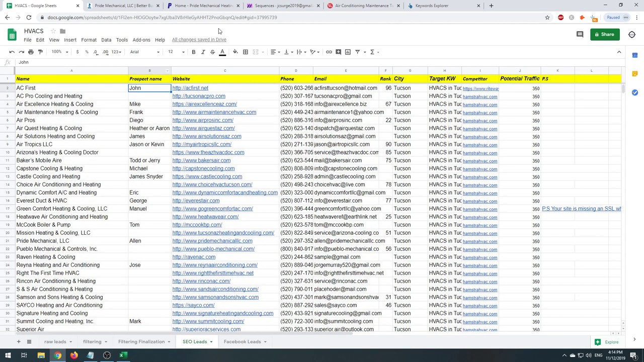Expand the Functions sigma dropdown

[x=373, y=52]
